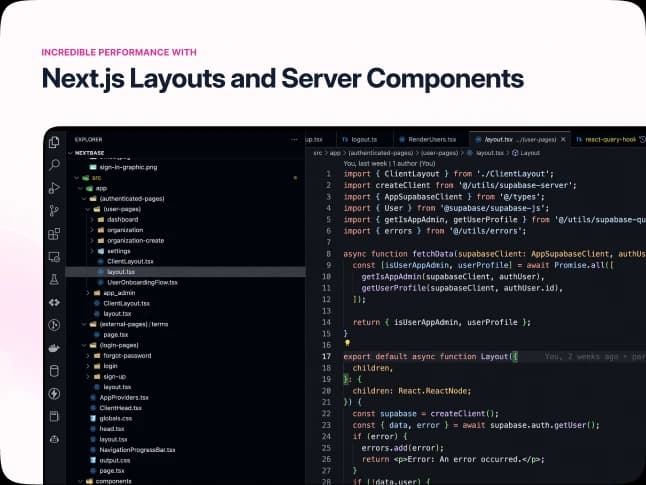This screenshot has width=646, height=485.
Task: Click the lightbulb code action icon
Action: [x=347, y=343]
